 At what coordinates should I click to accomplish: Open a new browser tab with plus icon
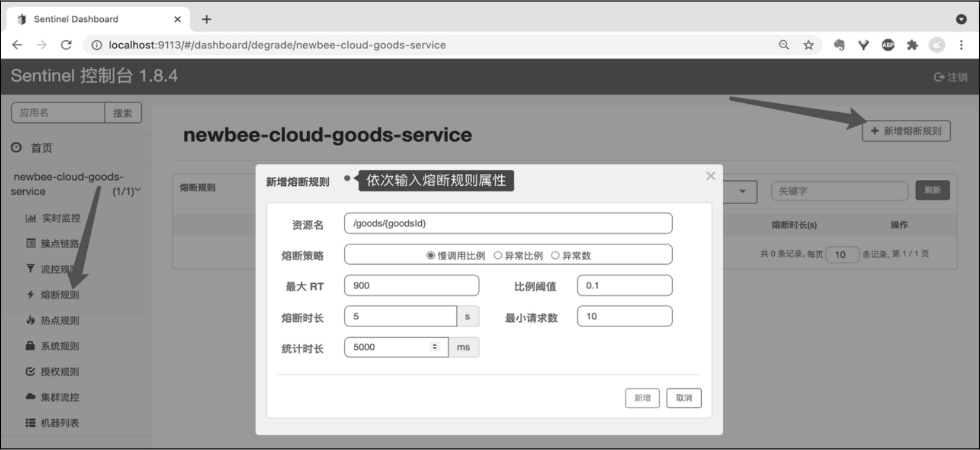206,19
